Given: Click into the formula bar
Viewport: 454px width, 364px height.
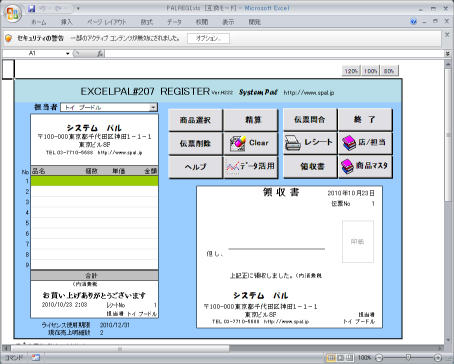Looking at the screenshot, I should 275,53.
